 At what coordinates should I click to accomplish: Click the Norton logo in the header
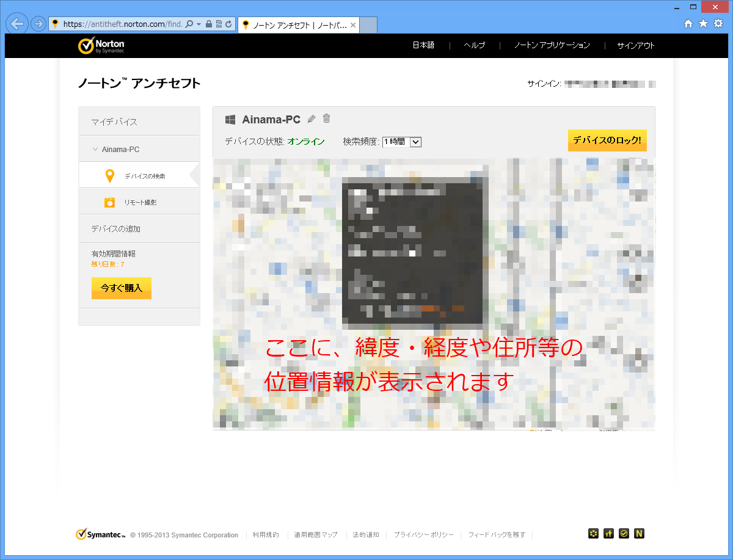point(101,46)
